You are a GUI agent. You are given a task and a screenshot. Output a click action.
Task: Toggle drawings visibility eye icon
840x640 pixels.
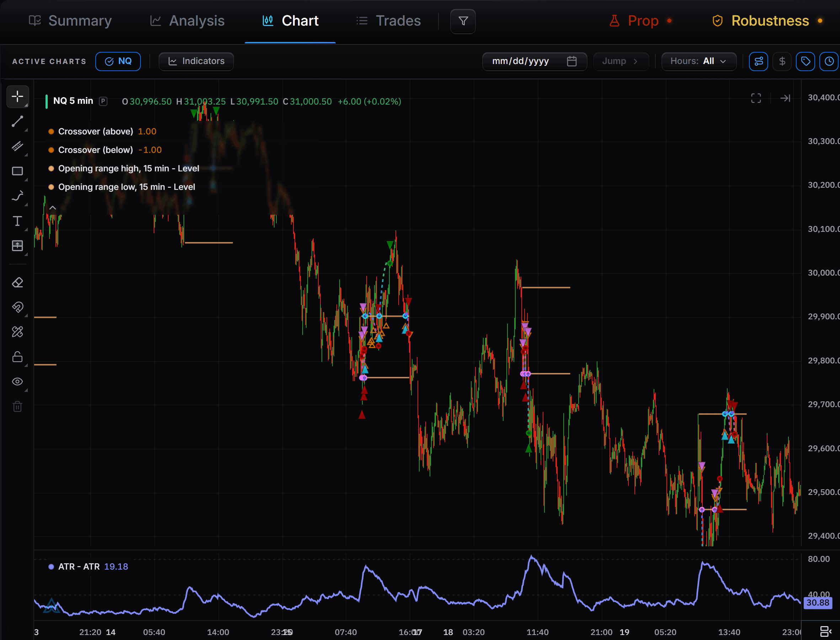(17, 382)
